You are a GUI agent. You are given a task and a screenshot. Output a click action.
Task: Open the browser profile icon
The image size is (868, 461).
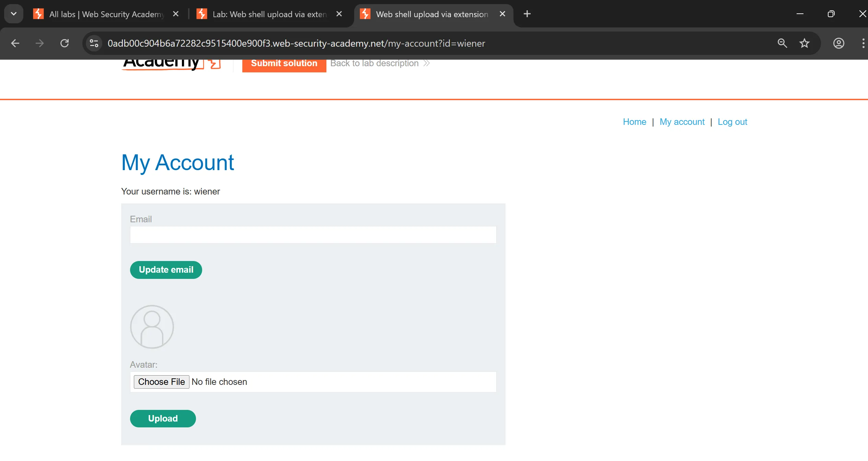click(838, 43)
